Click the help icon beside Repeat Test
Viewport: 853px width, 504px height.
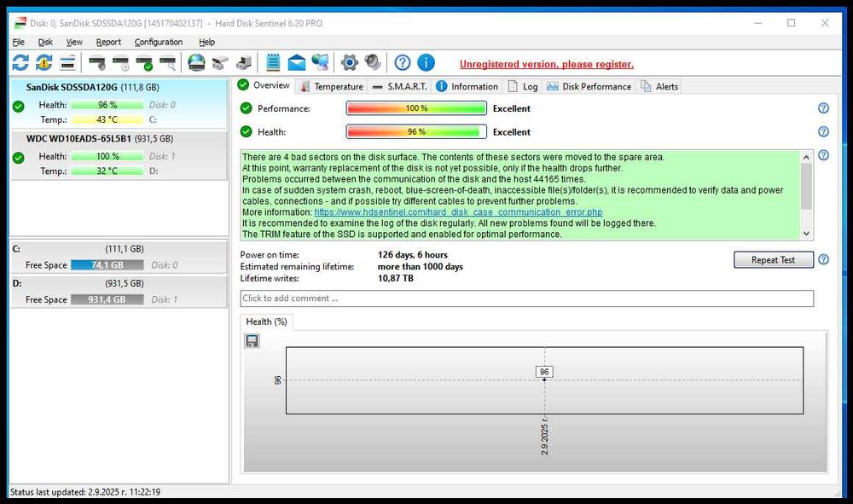pos(824,260)
